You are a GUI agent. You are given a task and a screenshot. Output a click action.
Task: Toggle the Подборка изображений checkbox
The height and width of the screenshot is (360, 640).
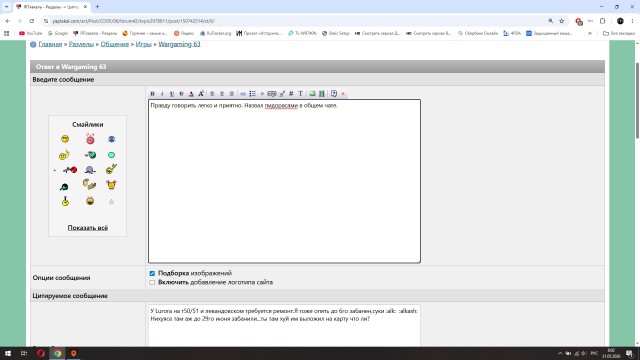tap(152, 273)
